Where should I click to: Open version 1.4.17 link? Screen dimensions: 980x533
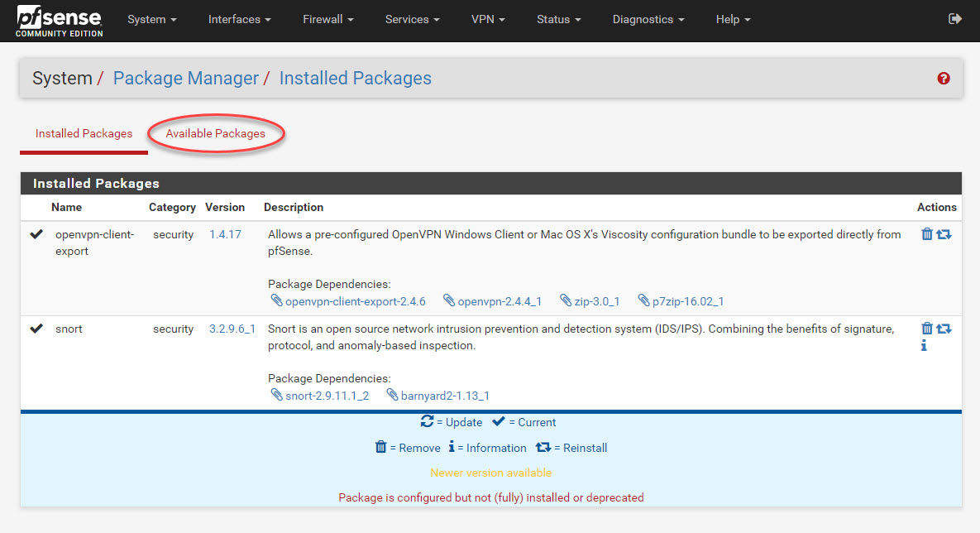point(225,234)
